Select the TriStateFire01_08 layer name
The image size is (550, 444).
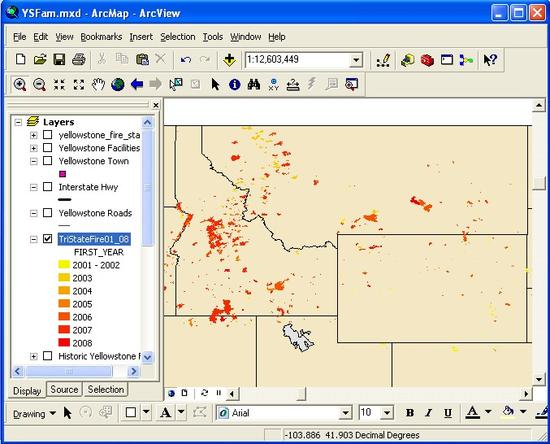coord(94,239)
